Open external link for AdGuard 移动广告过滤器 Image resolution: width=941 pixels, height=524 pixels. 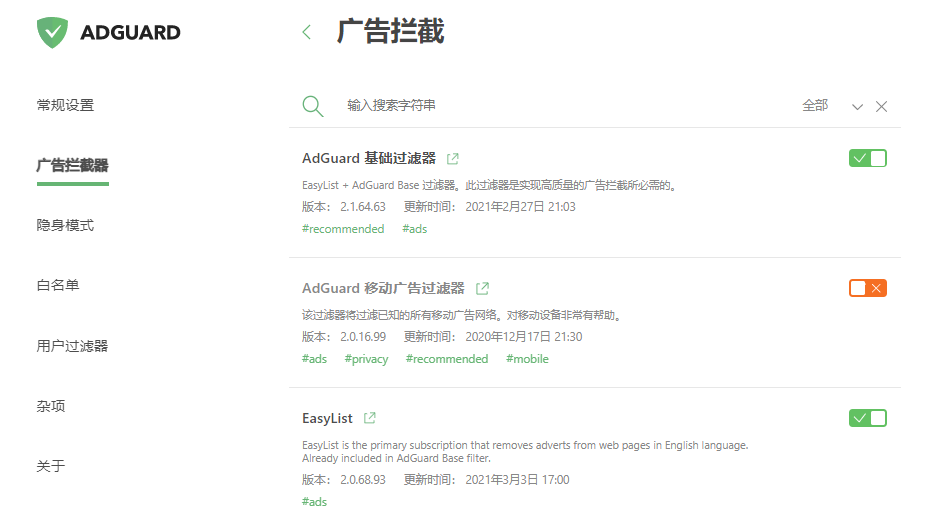pos(483,289)
